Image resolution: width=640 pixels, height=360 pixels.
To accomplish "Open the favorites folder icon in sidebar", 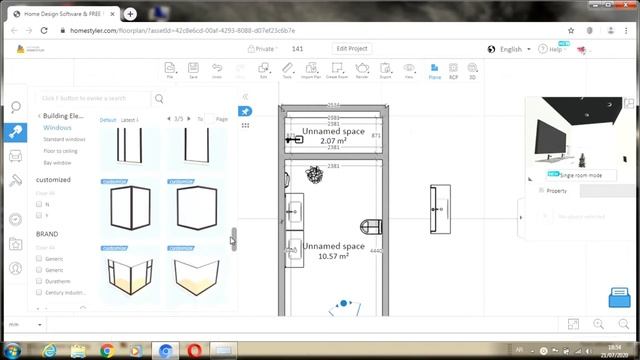I will pos(16,244).
